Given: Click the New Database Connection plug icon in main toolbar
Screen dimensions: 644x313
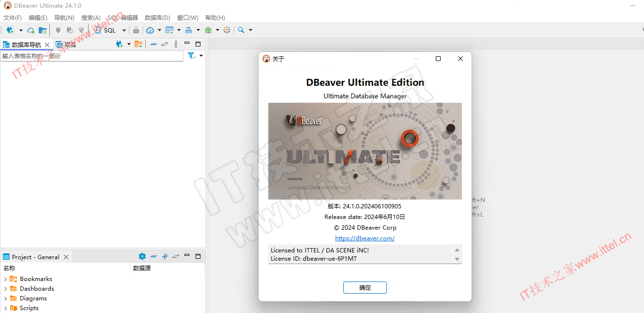Looking at the screenshot, I should tap(10, 30).
